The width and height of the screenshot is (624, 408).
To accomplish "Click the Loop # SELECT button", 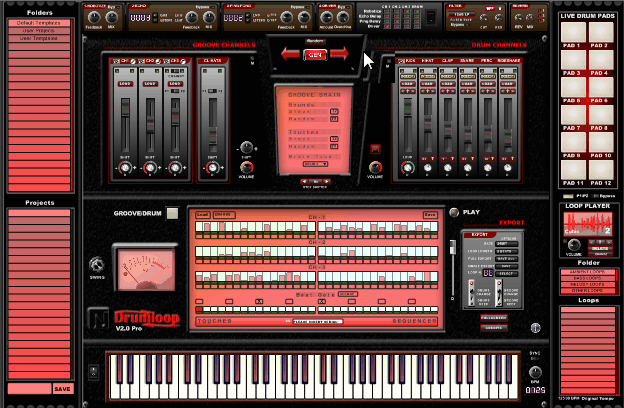I will tap(506, 273).
